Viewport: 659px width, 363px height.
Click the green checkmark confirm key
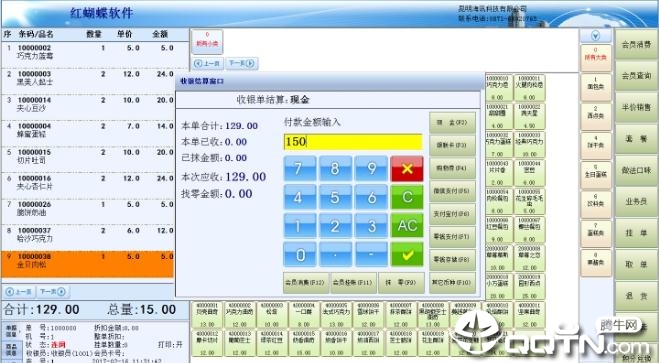click(407, 255)
